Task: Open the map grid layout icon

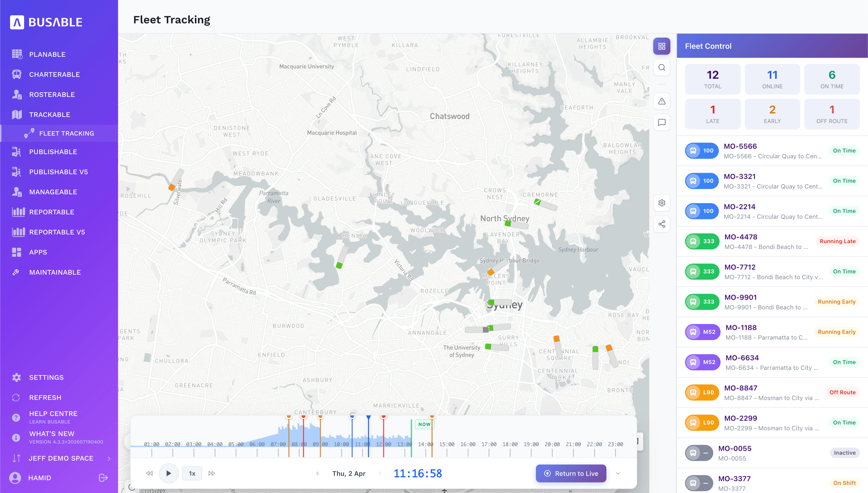Action: tap(661, 46)
